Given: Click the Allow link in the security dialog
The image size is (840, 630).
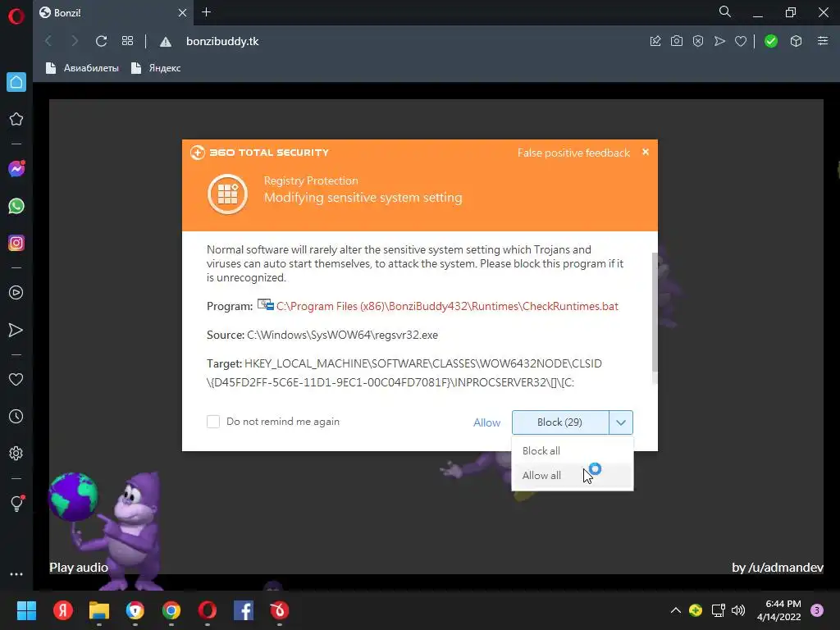Looking at the screenshot, I should coord(486,422).
